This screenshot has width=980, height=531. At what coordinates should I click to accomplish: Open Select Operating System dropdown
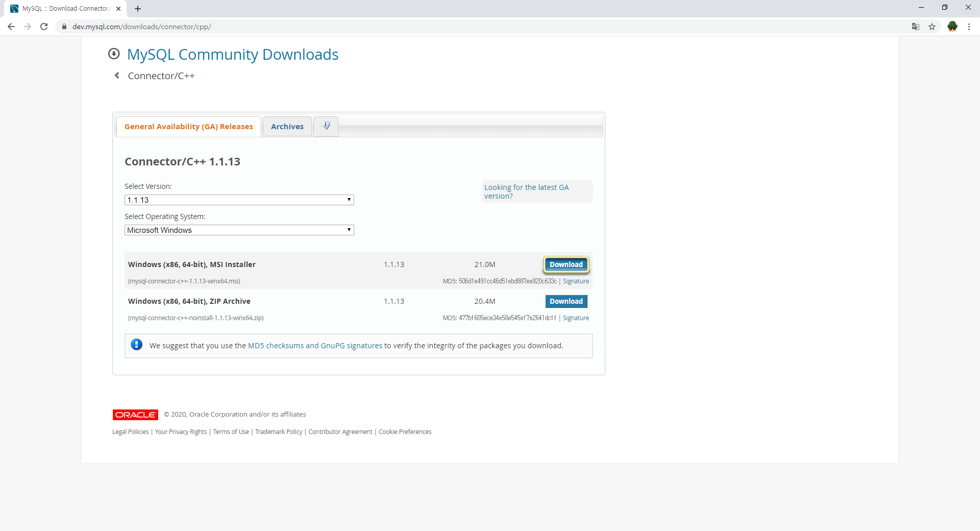click(239, 230)
